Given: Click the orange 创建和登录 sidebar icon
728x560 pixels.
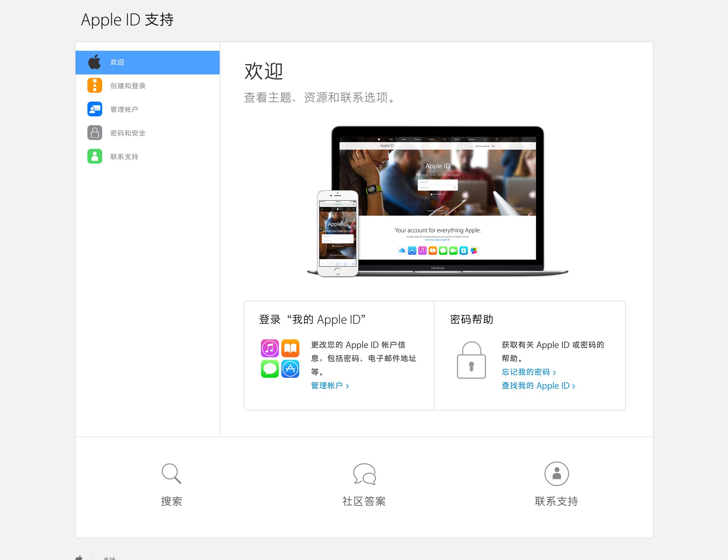Looking at the screenshot, I should point(95,85).
